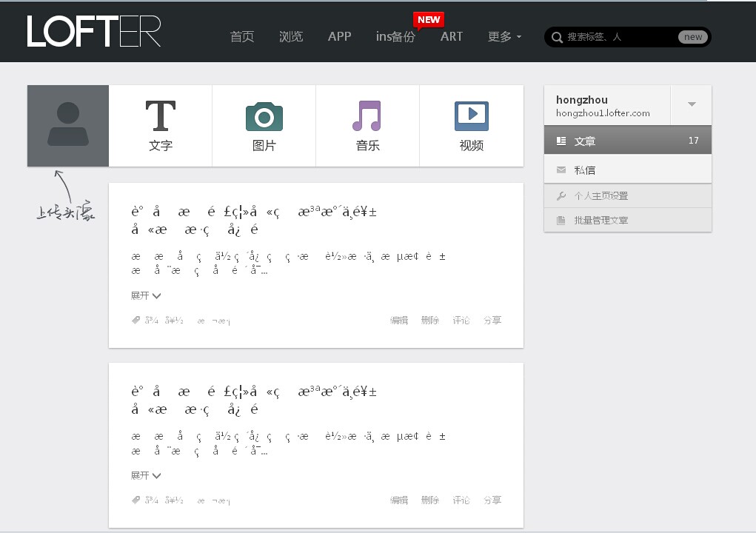Click the search magnifier icon

tap(557, 37)
